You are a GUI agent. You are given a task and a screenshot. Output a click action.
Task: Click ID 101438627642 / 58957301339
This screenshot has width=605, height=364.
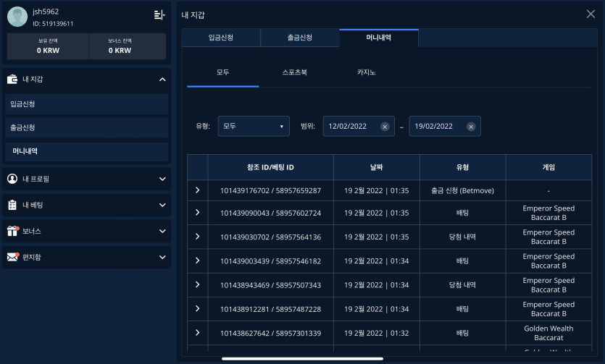point(270,334)
